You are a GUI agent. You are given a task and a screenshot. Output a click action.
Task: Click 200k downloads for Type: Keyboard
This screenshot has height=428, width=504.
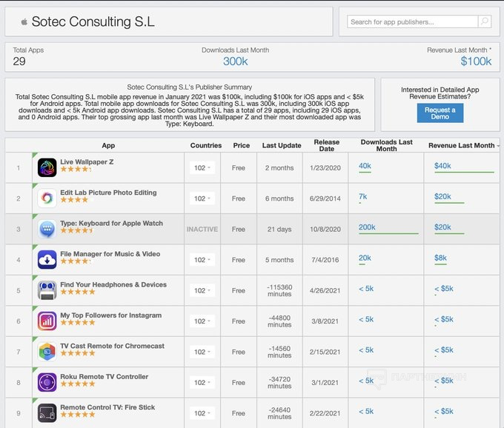[367, 227]
